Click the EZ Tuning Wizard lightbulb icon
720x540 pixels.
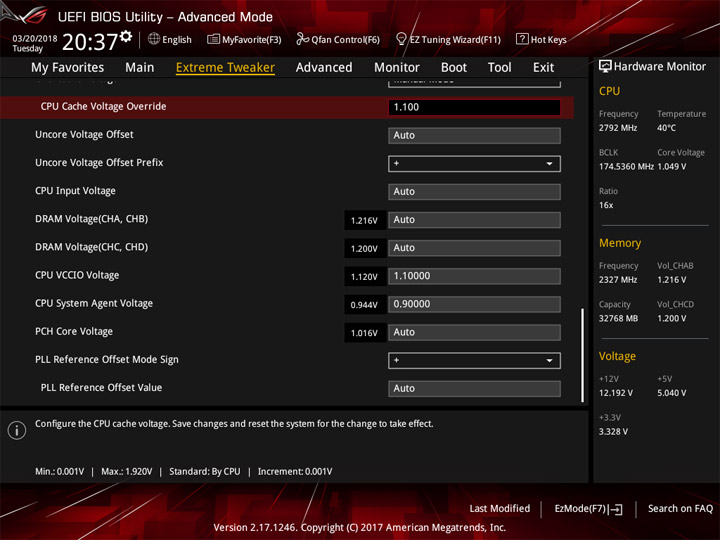coord(401,39)
